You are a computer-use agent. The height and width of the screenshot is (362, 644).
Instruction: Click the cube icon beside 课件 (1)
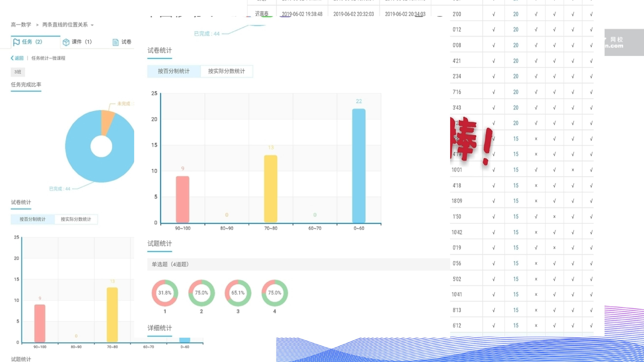tap(66, 42)
